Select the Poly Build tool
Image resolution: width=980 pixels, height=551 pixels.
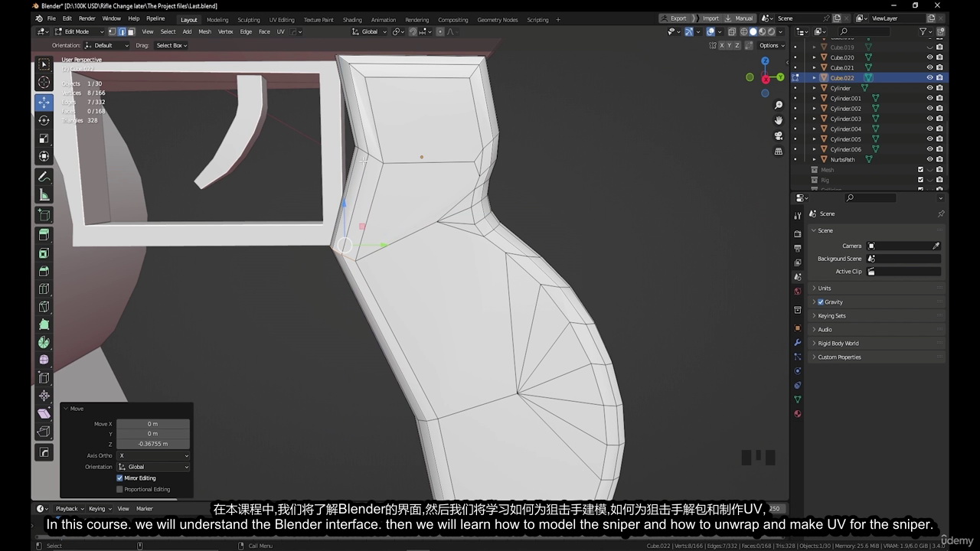[x=44, y=324]
